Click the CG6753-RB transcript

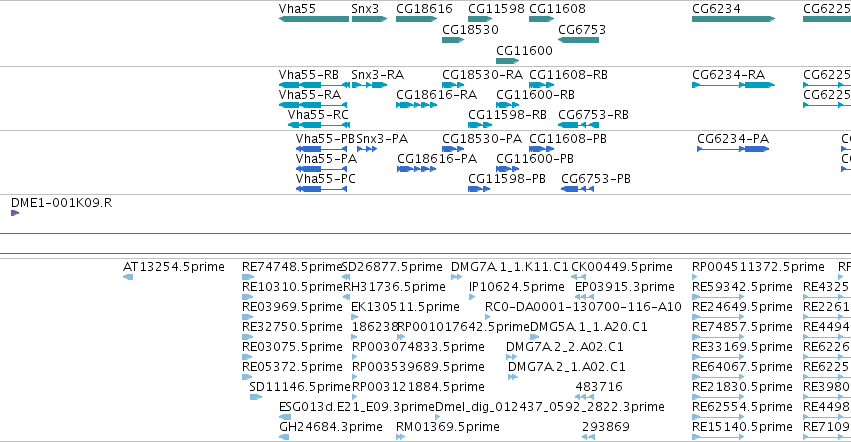579,125
